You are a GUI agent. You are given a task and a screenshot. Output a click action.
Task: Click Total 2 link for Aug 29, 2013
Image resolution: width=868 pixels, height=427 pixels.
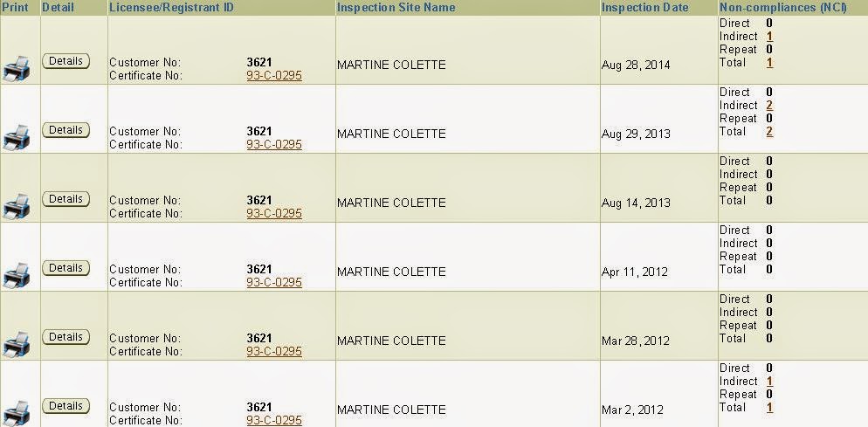[769, 132]
